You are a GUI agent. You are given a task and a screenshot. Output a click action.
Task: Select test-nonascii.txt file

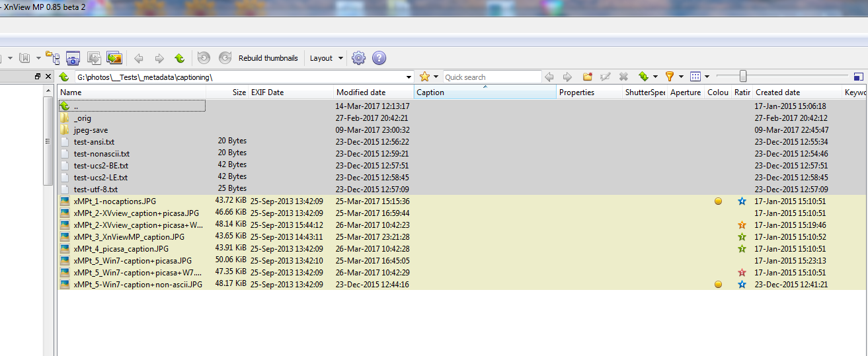pyautogui.click(x=101, y=154)
